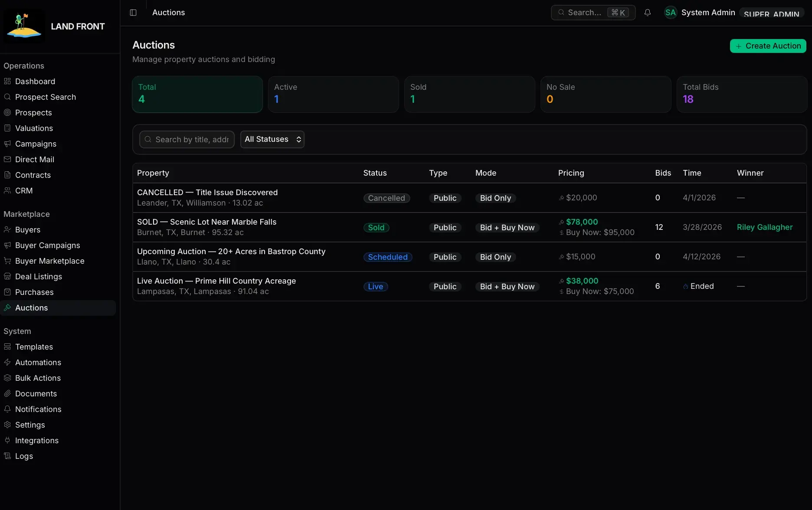Click the System Admin user name
The width and height of the screenshot is (812, 510).
pyautogui.click(x=708, y=12)
